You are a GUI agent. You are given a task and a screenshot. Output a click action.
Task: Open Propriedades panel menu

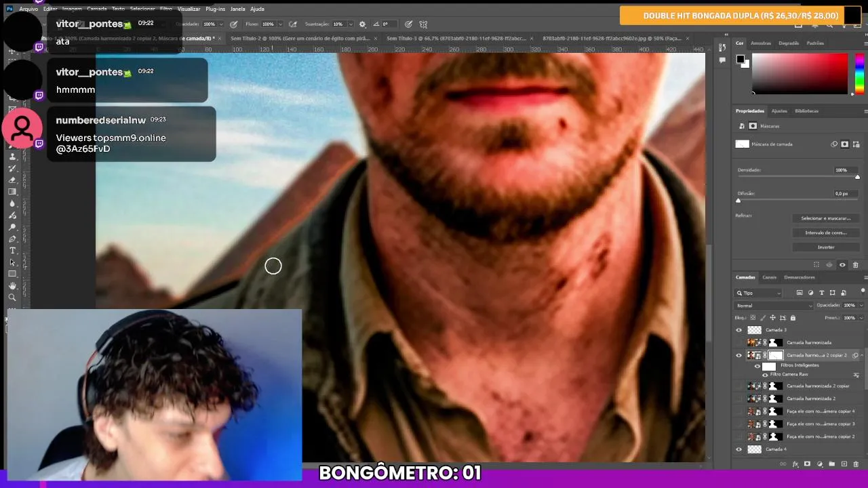tap(865, 111)
